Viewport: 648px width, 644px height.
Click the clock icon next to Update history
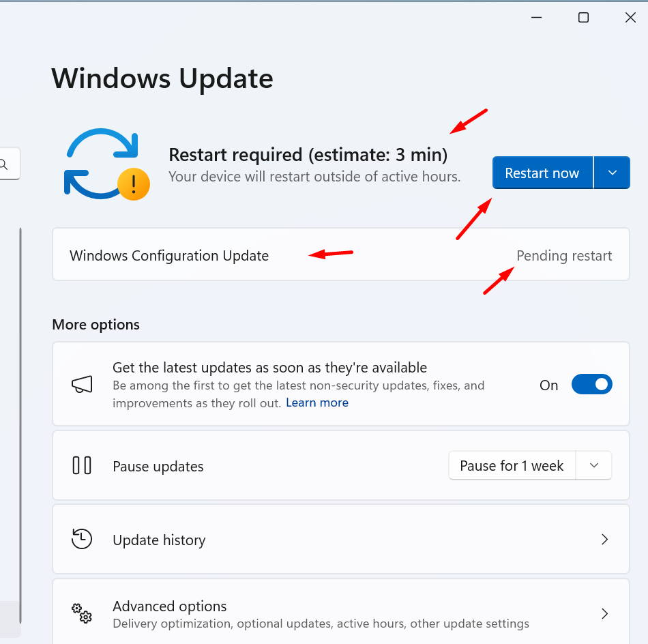pyautogui.click(x=82, y=539)
